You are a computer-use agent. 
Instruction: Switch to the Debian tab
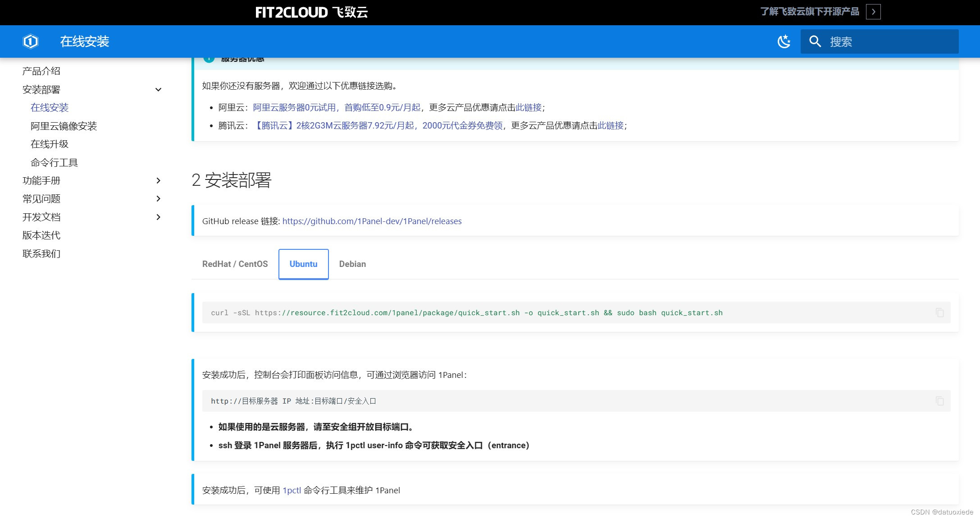coord(352,264)
